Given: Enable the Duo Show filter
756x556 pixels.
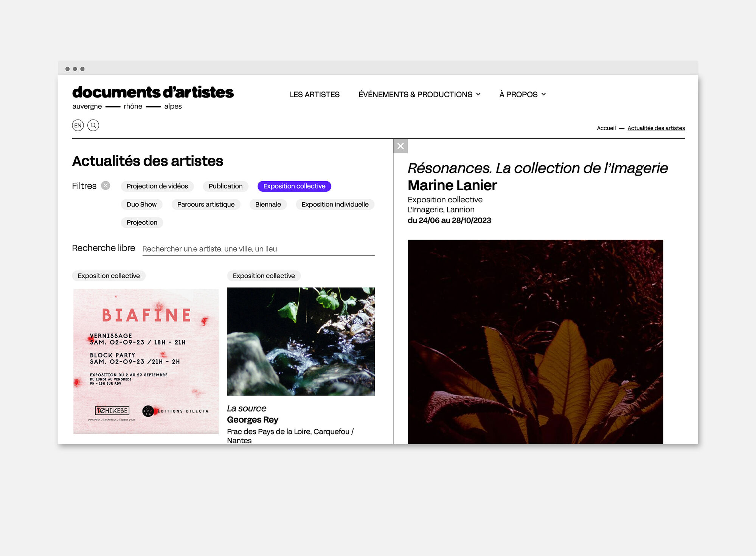Looking at the screenshot, I should click(x=141, y=204).
